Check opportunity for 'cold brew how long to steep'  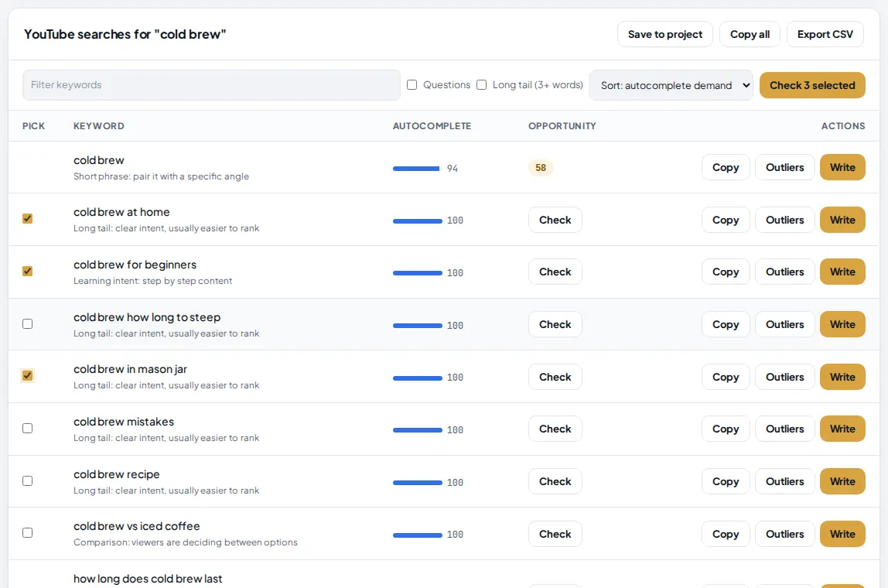click(x=555, y=325)
